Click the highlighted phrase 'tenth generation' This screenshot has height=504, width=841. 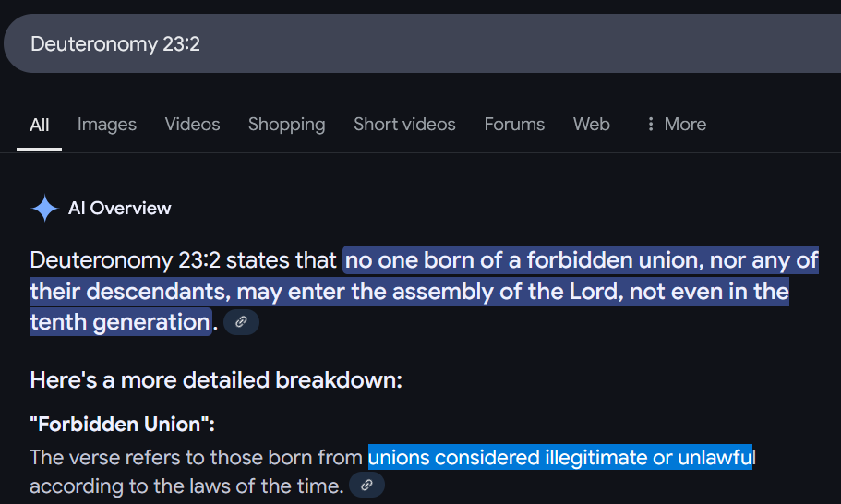click(120, 322)
